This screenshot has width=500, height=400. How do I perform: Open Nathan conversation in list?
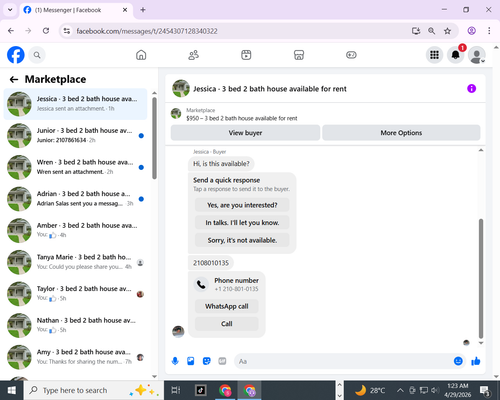tap(75, 326)
